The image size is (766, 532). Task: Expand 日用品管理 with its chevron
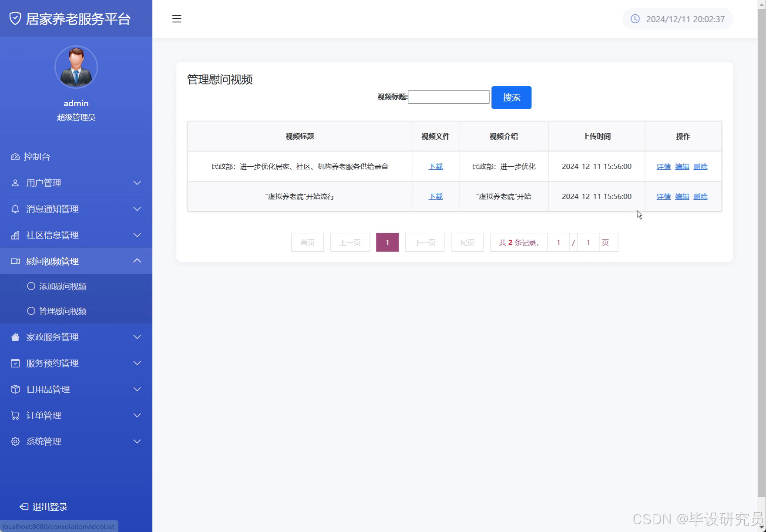coord(137,389)
